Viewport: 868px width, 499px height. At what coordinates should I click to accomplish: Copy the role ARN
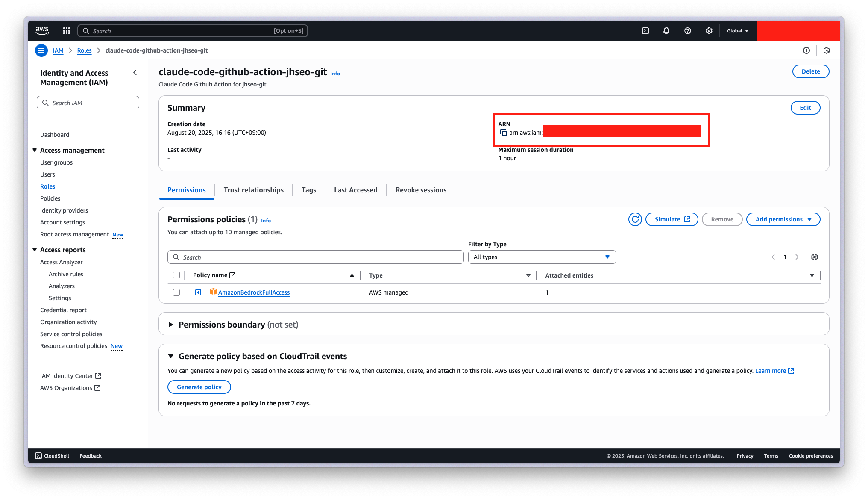[x=504, y=133]
